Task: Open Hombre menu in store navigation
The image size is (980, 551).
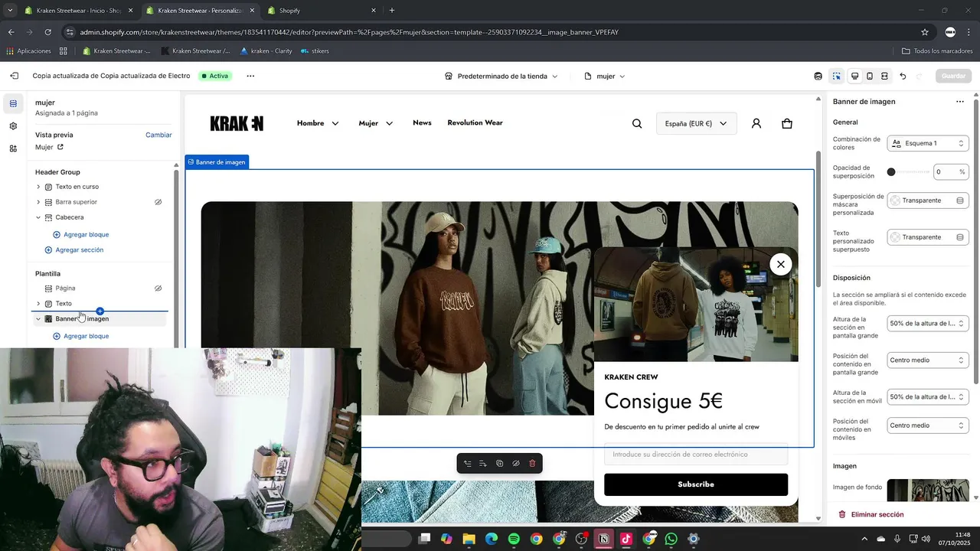Action: 318,123
